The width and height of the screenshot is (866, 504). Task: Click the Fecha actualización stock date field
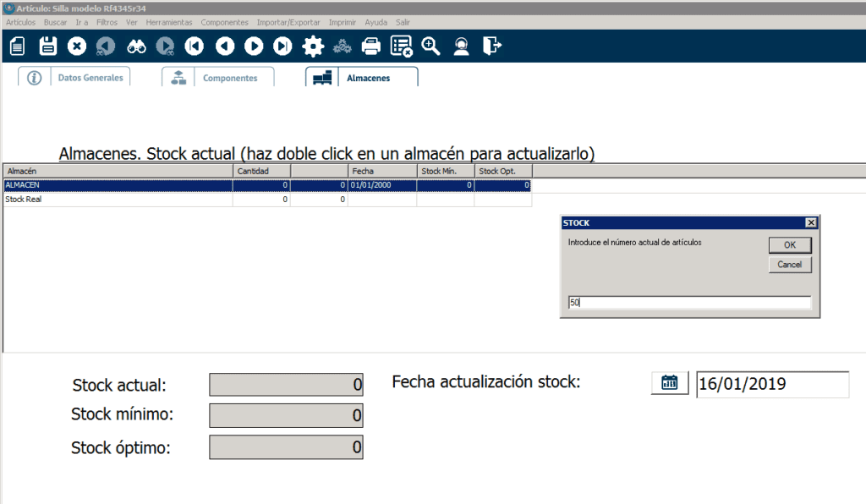771,384
